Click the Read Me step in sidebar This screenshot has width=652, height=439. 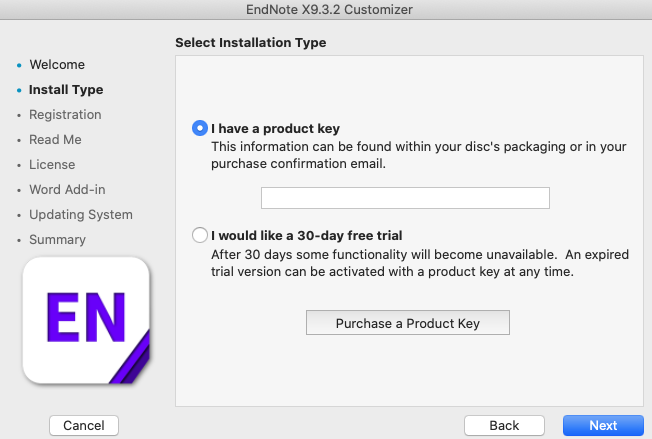(x=55, y=139)
